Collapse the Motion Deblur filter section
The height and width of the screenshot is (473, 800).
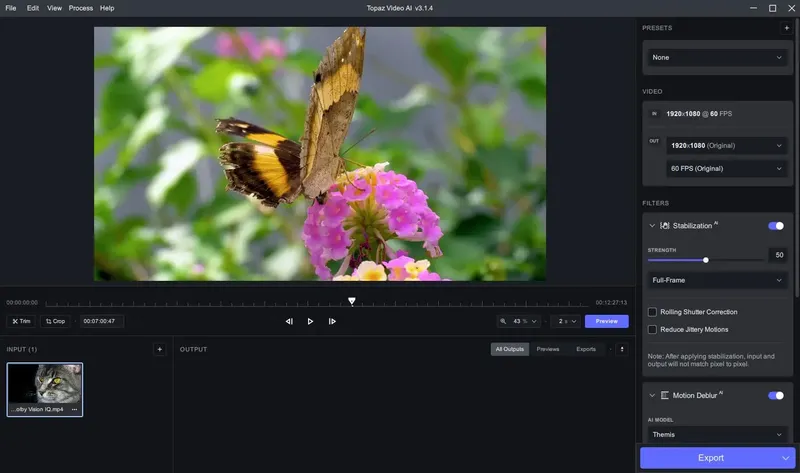pyautogui.click(x=652, y=395)
